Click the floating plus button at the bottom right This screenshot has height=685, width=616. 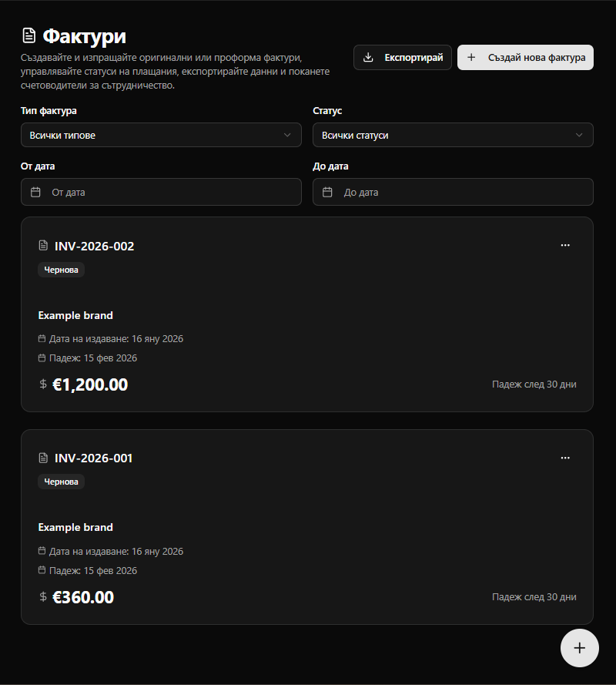[x=579, y=648]
